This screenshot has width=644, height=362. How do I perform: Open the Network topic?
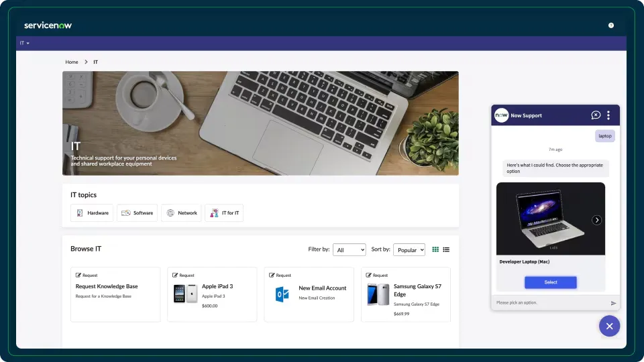pos(181,213)
